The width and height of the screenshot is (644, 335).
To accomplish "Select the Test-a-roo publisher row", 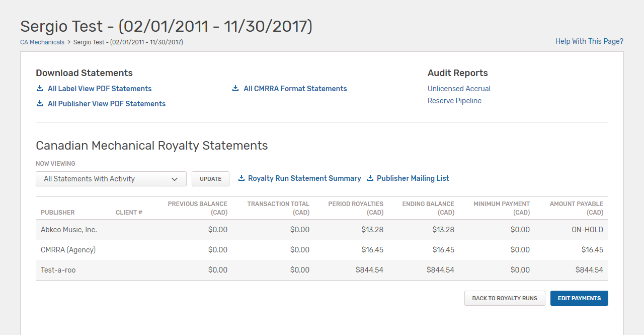I will pos(322,270).
